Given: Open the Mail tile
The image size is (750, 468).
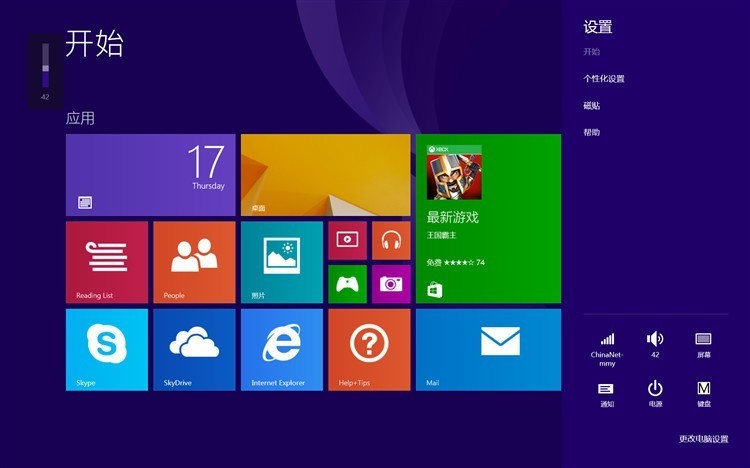Looking at the screenshot, I should [488, 350].
